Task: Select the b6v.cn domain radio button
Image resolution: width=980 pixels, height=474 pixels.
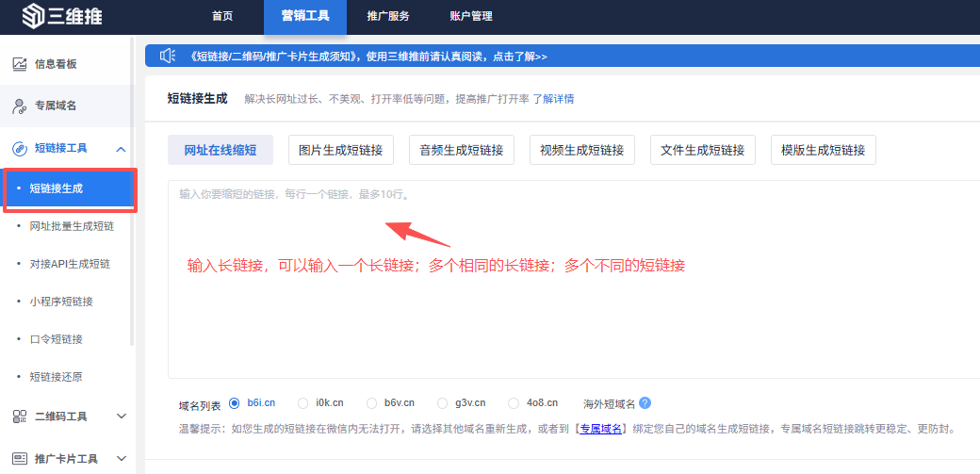Action: coord(372,403)
